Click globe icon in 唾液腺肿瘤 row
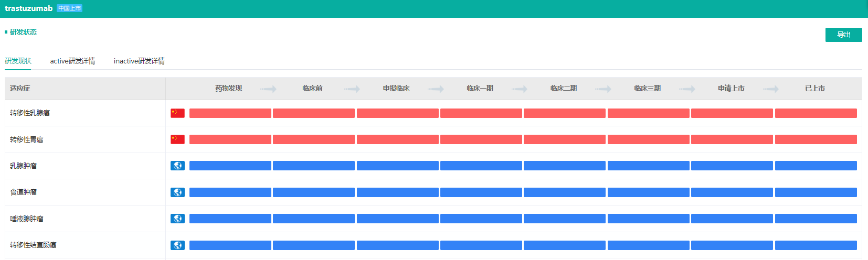868x260 pixels. pyautogui.click(x=177, y=219)
